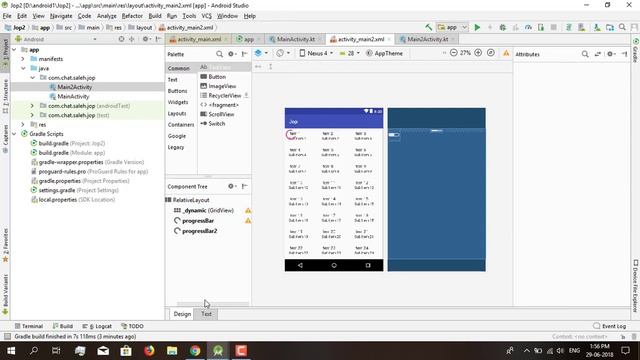Expand the res folder
This screenshot has width=640, height=360.
click(x=23, y=124)
